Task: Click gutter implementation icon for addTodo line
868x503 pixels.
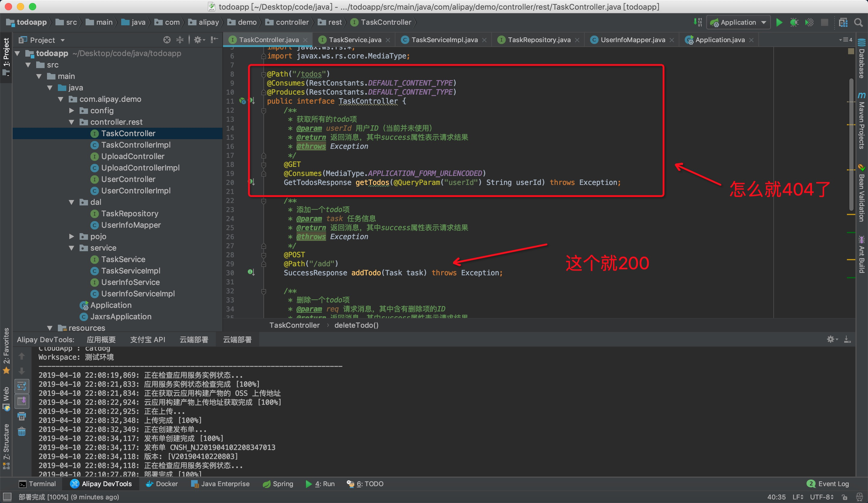Action: point(251,272)
